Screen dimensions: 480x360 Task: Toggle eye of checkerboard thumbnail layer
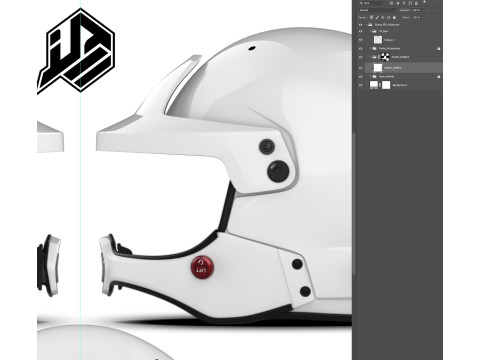coord(360,40)
